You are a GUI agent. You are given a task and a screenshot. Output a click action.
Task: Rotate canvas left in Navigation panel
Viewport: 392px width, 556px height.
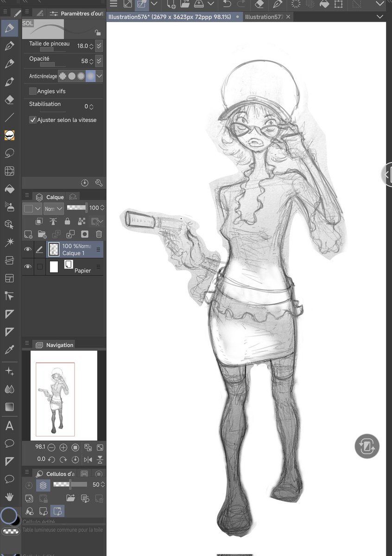click(x=51, y=460)
